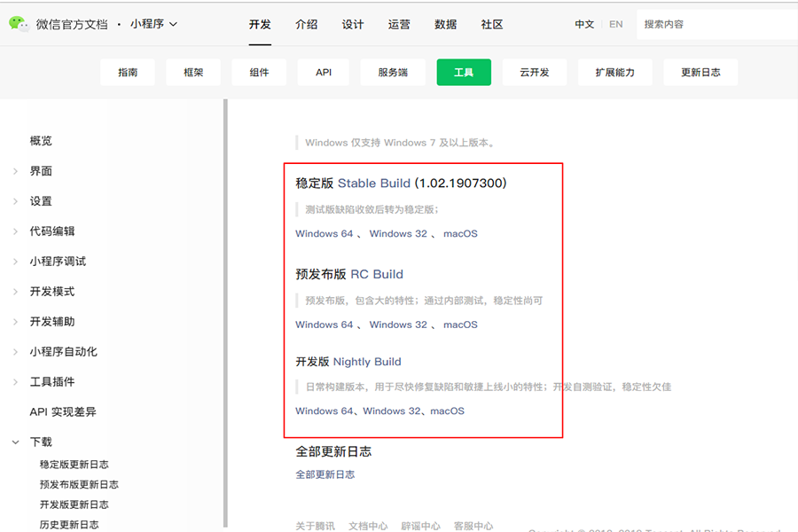Open 概览 in the sidebar

[x=41, y=141]
